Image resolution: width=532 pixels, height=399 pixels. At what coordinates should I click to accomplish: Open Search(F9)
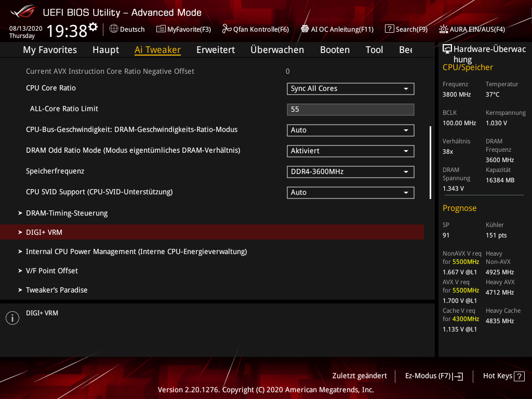click(x=406, y=29)
